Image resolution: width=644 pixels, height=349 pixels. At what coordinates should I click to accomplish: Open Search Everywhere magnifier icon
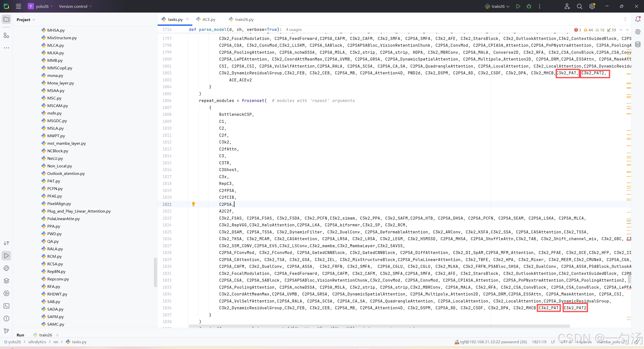579,6
